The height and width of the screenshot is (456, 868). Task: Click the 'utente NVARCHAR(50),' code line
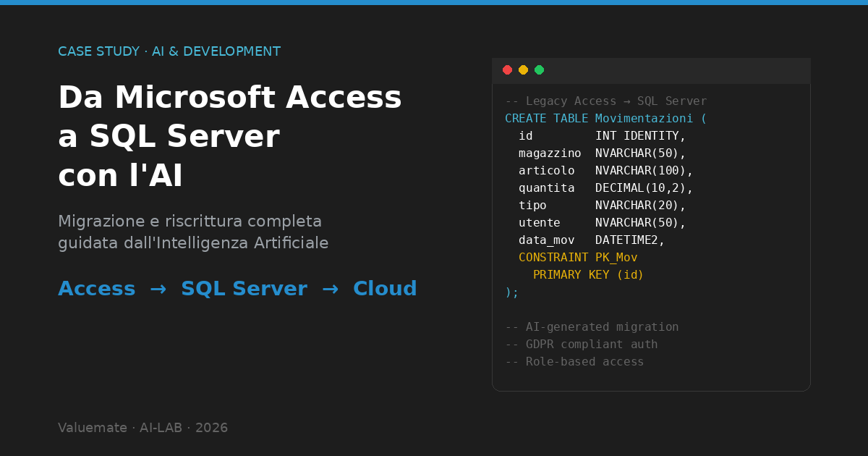602,223
